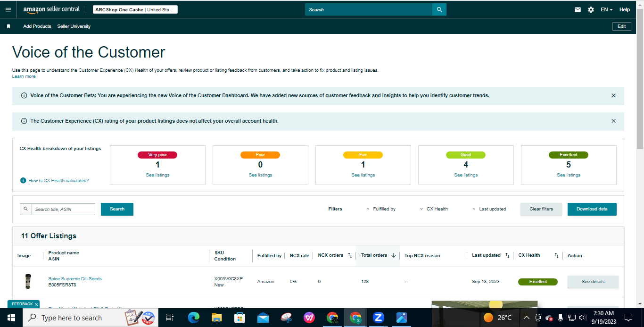Sort the table by NCX orders arrows
Viewport: 644px width, 327px height.
(x=350, y=255)
